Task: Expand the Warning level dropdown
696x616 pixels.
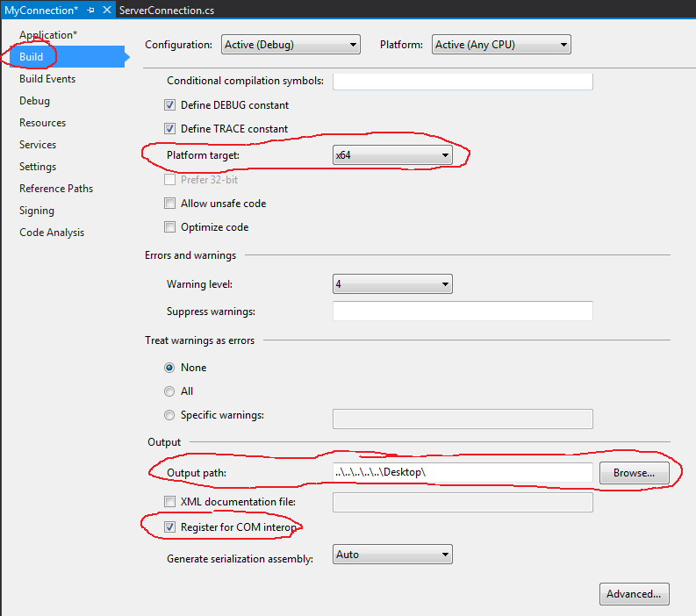Action: [392, 284]
